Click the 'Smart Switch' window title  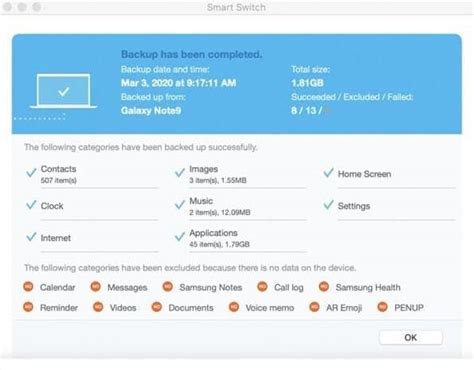click(236, 7)
